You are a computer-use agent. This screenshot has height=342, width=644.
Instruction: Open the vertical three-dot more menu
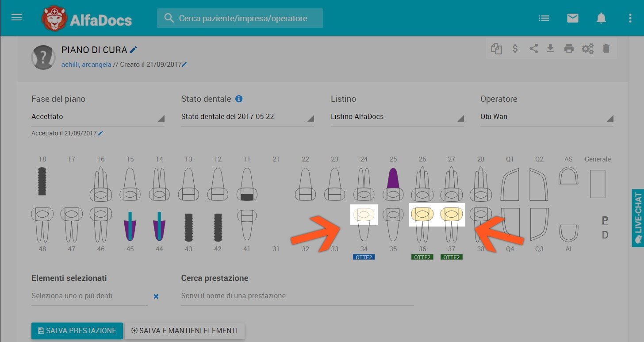[630, 18]
